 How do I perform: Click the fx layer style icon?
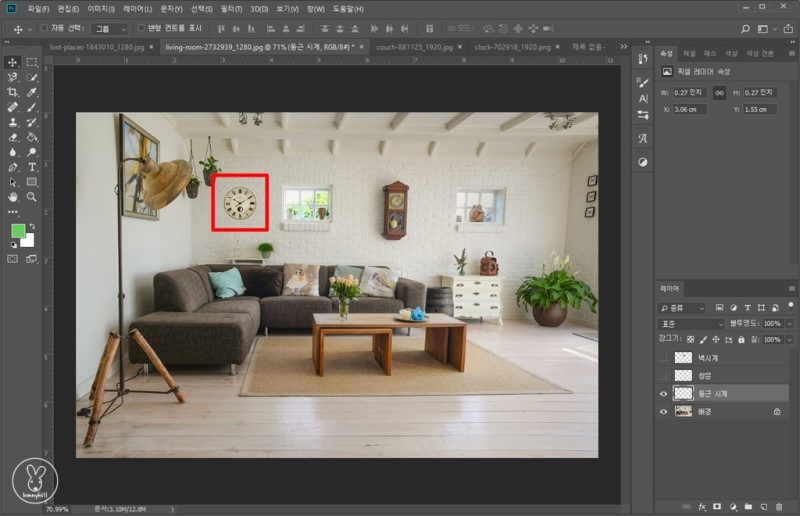(703, 507)
